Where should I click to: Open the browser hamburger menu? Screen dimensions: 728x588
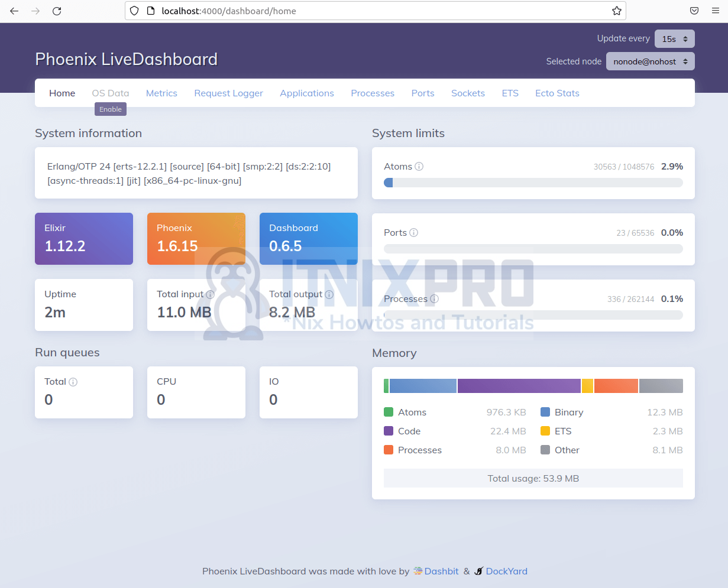(716, 11)
